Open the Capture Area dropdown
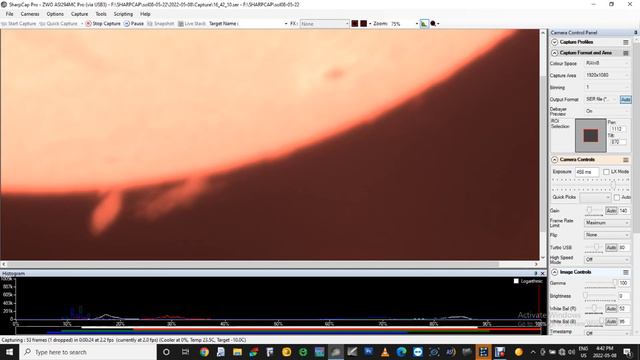Screen dimensions: 640x360 tap(607, 75)
